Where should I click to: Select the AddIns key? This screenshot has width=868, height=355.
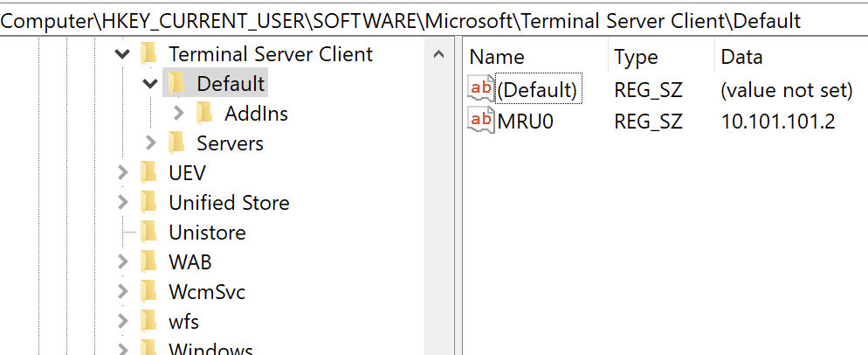point(257,114)
